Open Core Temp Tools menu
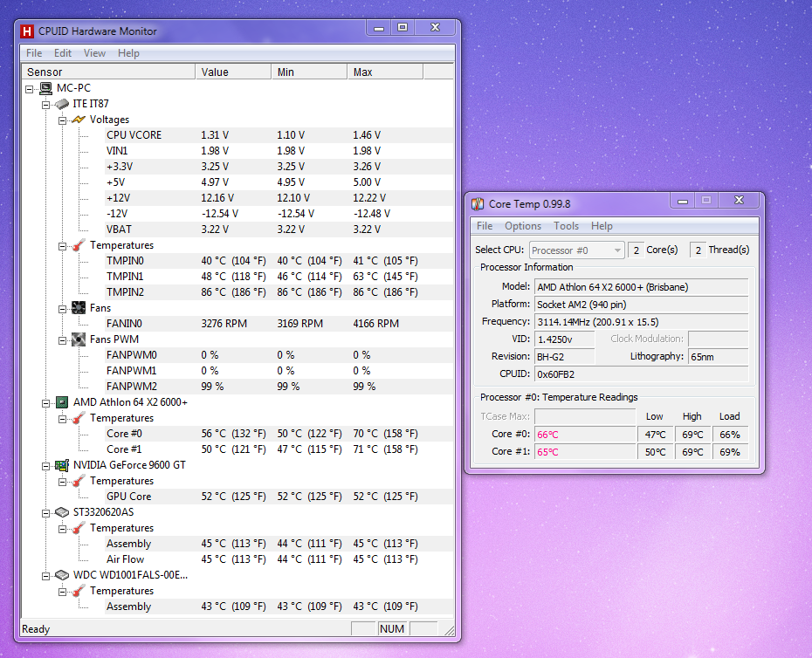Screen dimensions: 812x658 (x=566, y=226)
